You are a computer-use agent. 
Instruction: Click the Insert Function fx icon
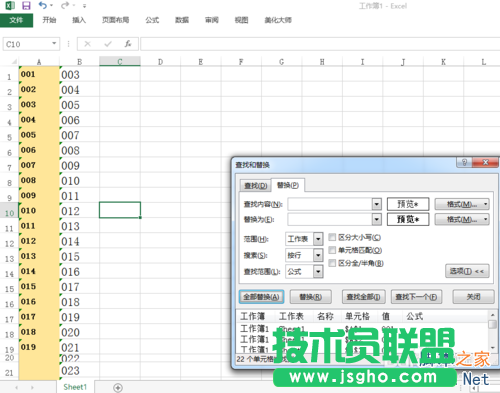coord(128,44)
